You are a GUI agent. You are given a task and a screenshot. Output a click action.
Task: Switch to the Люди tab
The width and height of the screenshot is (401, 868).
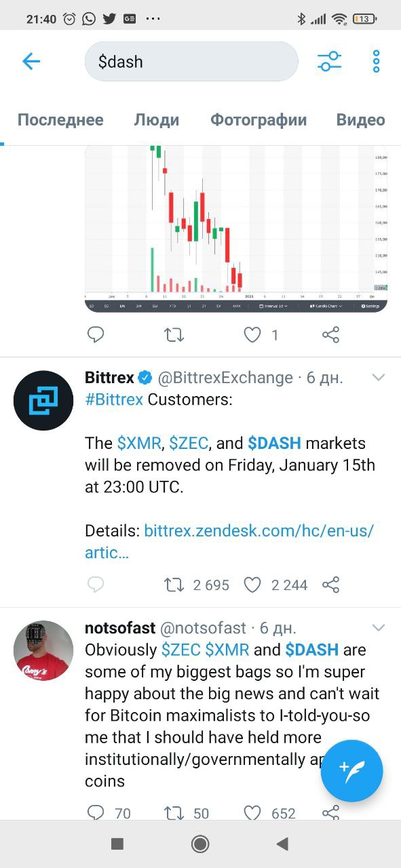pos(157,120)
